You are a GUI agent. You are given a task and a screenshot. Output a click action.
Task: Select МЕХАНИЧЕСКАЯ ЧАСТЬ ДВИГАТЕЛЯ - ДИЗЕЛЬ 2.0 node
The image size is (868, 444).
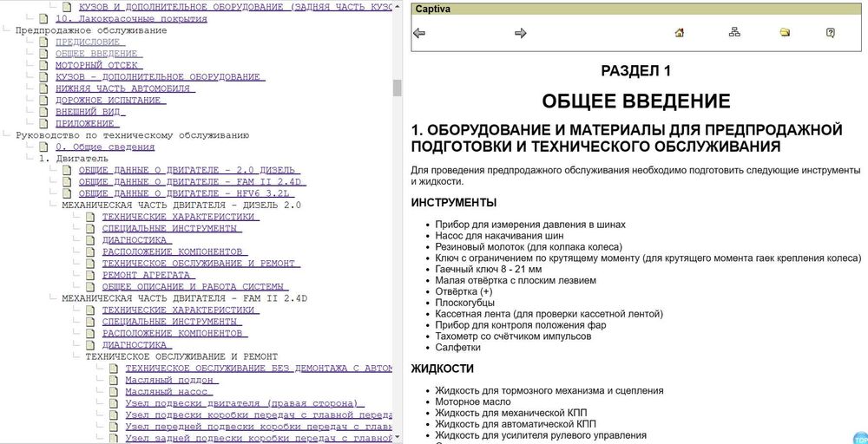pos(181,205)
